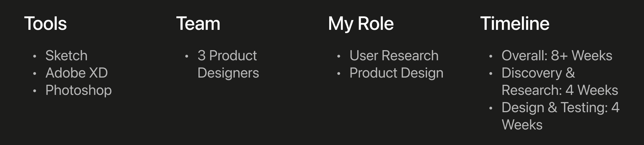
Task: Click the bullet next to Photoshop
Action: coord(35,91)
